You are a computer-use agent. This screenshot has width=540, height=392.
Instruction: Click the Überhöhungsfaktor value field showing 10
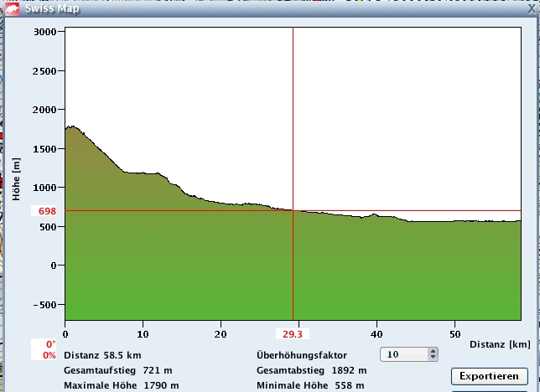[403, 354]
